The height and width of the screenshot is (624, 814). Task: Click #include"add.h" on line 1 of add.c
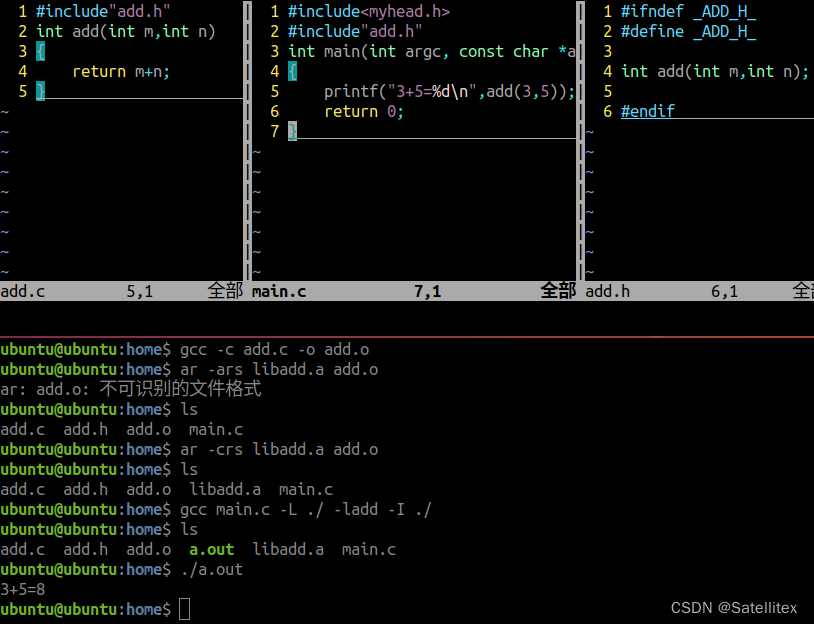[x=103, y=11]
